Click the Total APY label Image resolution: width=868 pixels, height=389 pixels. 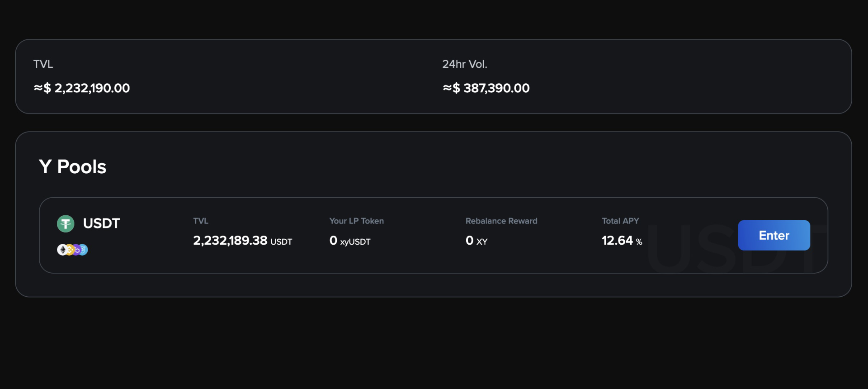620,221
